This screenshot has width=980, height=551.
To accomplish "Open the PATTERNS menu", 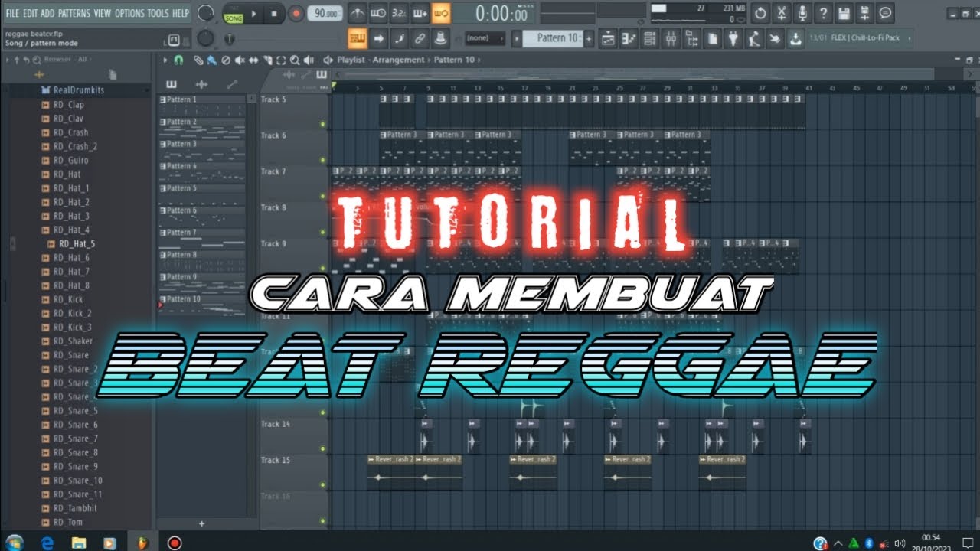I will [x=73, y=13].
